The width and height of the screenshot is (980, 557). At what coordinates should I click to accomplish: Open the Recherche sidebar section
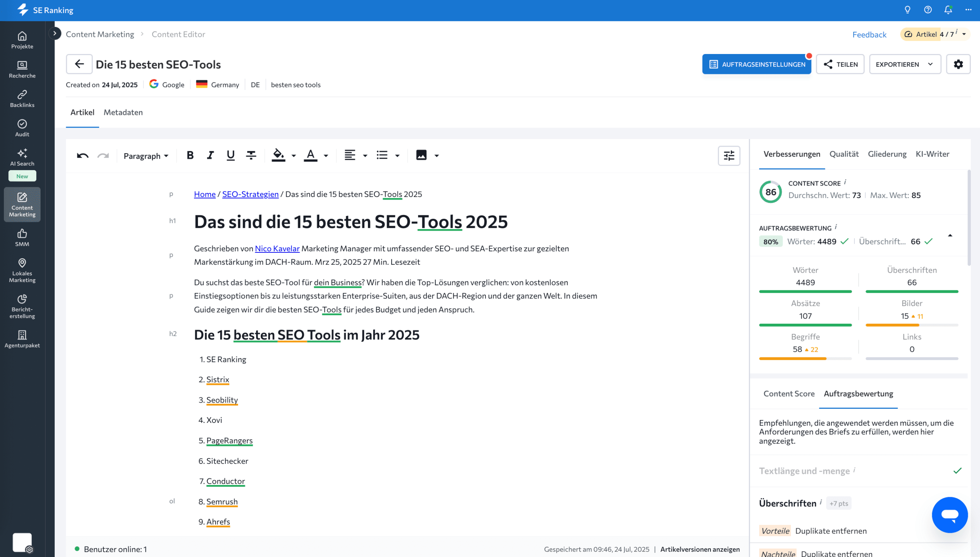click(22, 69)
